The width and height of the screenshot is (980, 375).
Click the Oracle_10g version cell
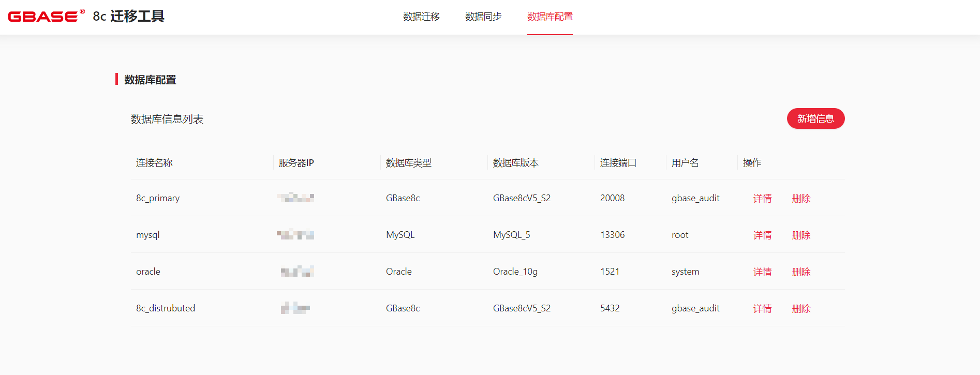pos(515,272)
